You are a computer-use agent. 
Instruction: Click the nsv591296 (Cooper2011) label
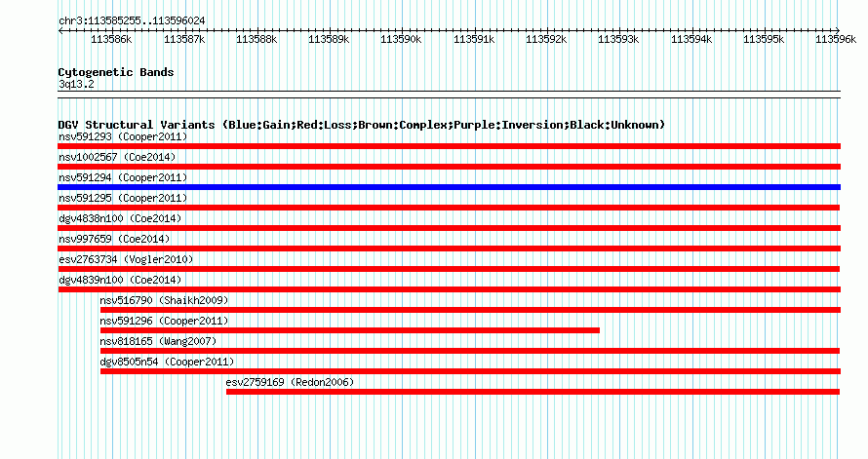[164, 321]
